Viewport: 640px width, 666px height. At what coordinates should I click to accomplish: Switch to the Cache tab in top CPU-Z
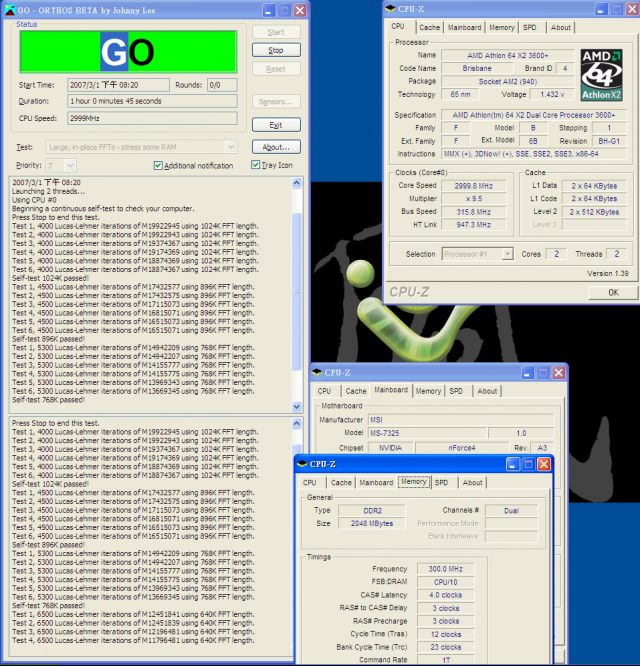tap(429, 28)
